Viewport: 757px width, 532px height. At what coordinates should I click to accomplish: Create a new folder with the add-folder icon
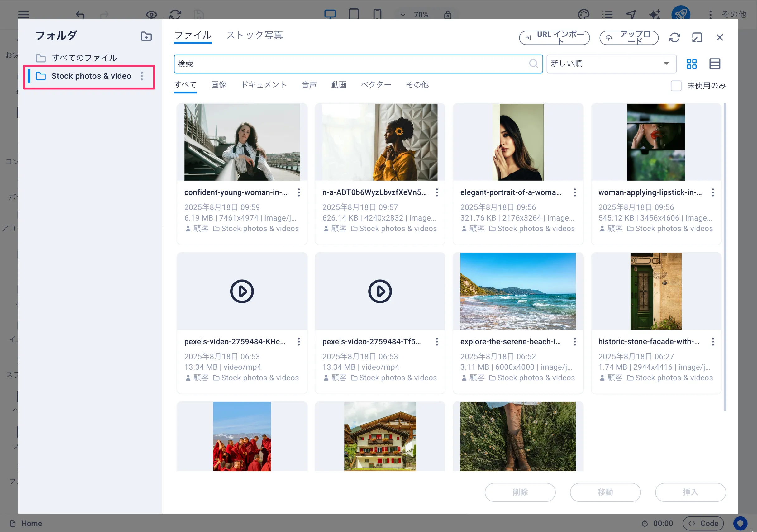coord(146,36)
